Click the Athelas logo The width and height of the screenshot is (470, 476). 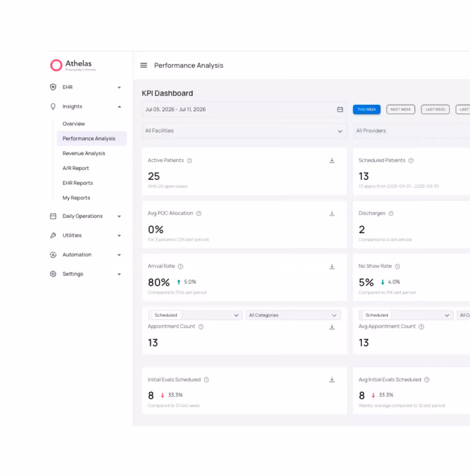pos(73,65)
